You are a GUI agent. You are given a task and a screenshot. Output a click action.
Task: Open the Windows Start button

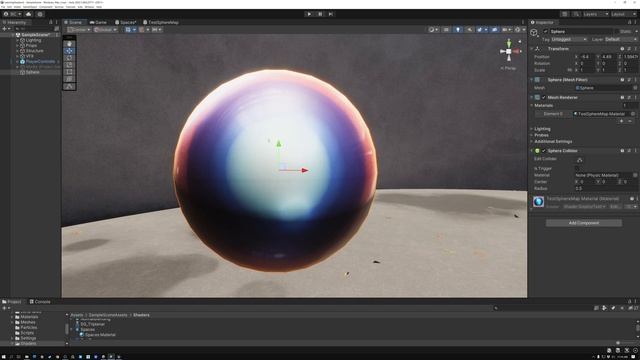[4, 356]
